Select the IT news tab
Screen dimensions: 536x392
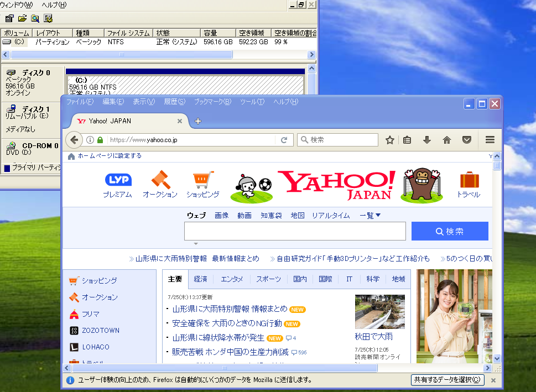tap(349, 279)
